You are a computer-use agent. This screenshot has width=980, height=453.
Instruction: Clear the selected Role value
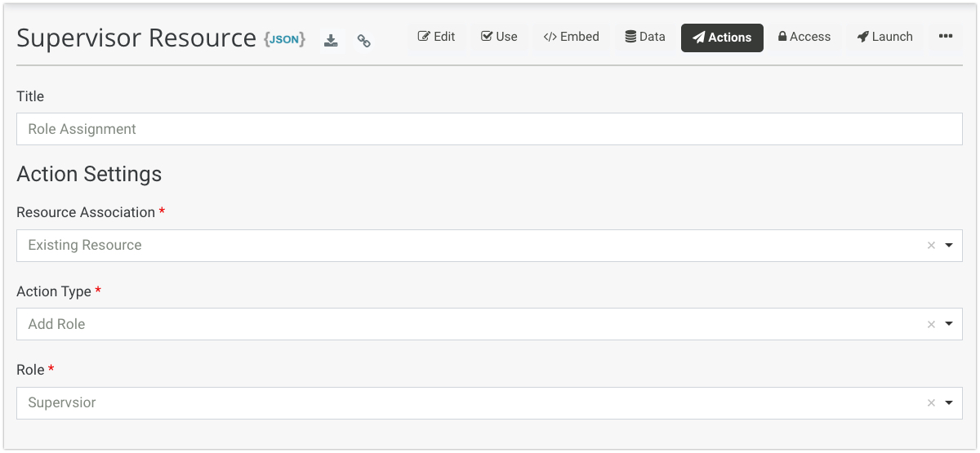[x=931, y=403]
